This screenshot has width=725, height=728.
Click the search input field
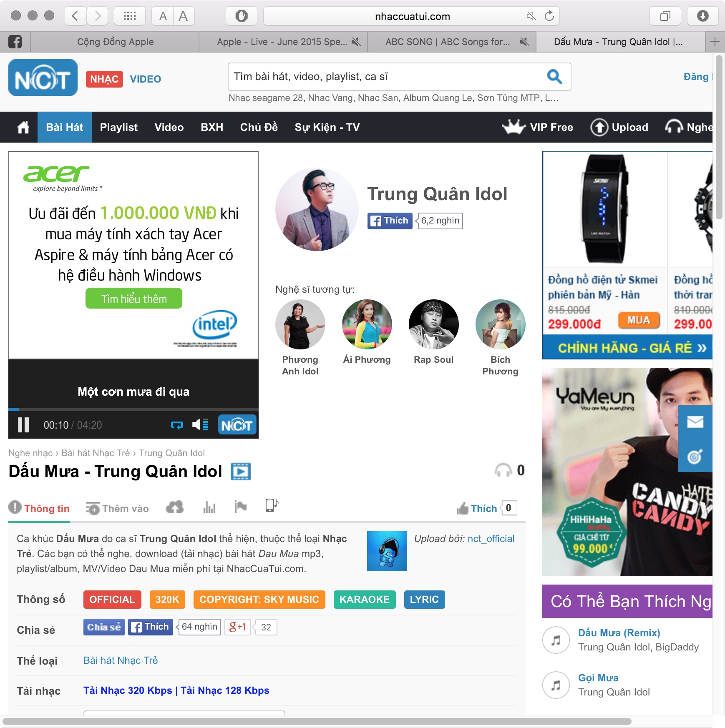pyautogui.click(x=384, y=77)
